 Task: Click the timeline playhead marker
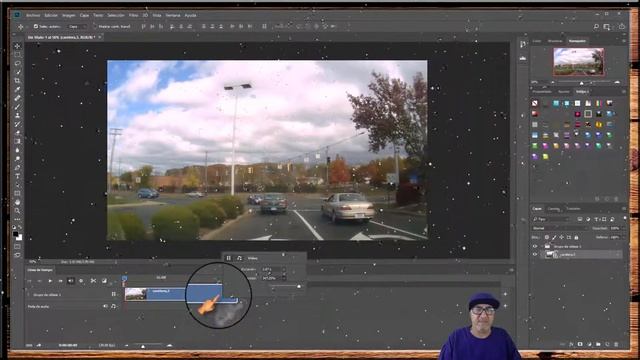click(124, 279)
